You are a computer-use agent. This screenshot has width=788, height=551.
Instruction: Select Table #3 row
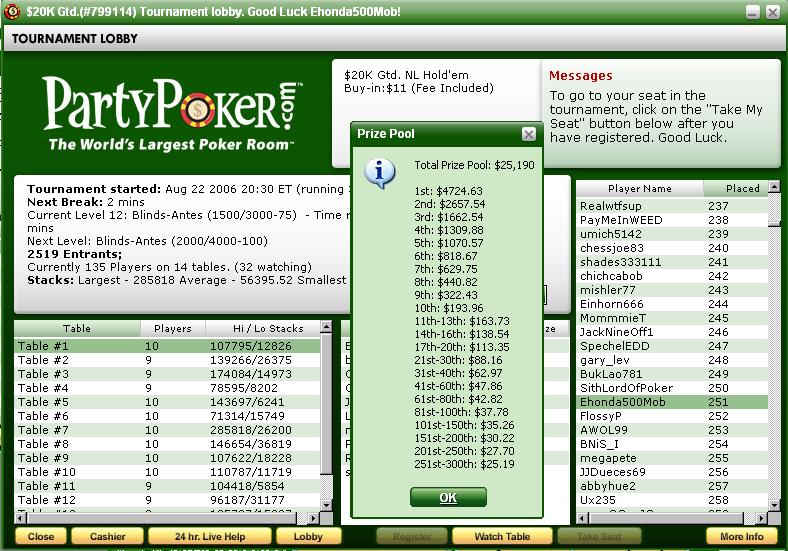click(167, 374)
